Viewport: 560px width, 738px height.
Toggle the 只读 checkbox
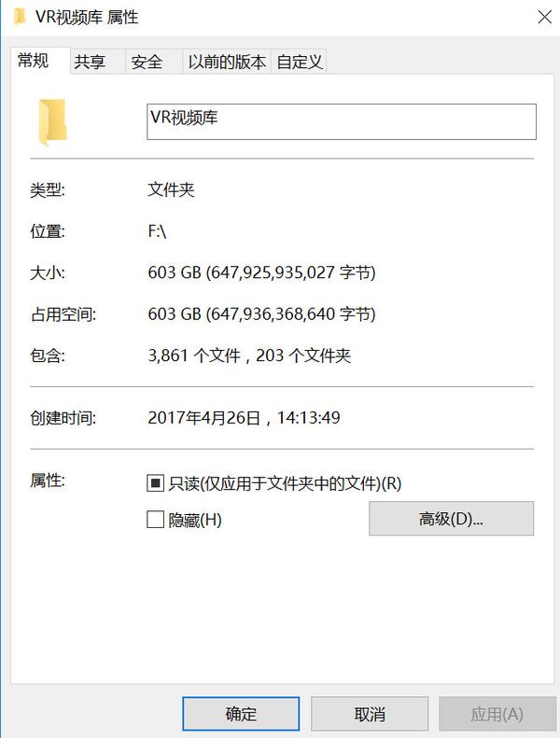(x=155, y=483)
